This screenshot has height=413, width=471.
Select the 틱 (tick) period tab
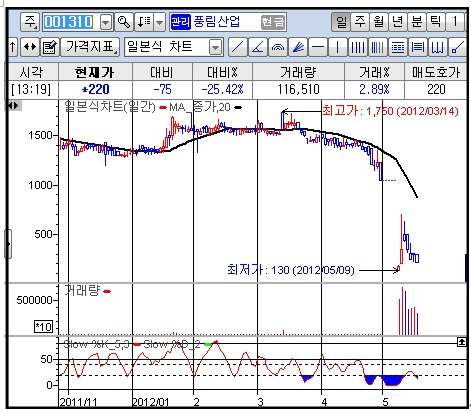click(436, 22)
